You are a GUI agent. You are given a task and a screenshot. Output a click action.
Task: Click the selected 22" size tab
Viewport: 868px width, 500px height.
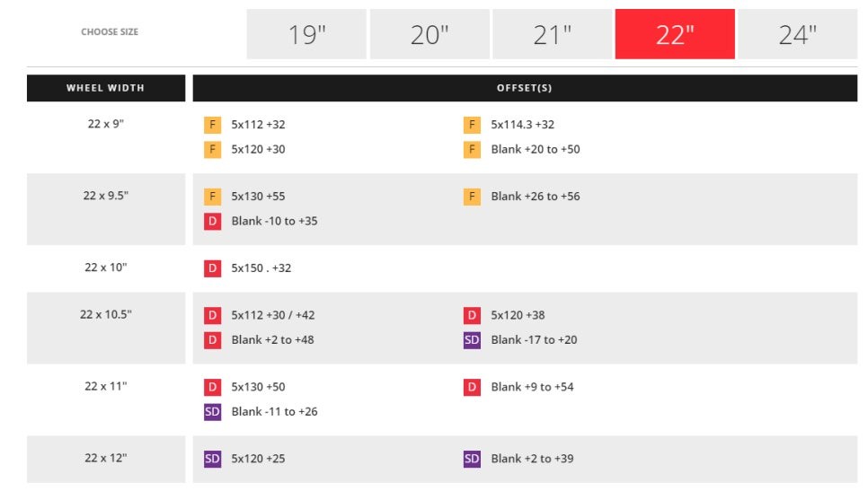click(675, 34)
